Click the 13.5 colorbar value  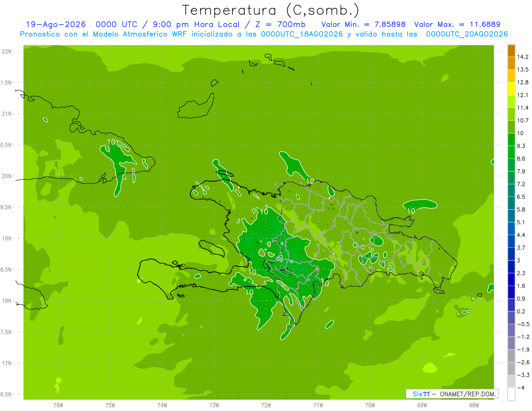(x=523, y=70)
